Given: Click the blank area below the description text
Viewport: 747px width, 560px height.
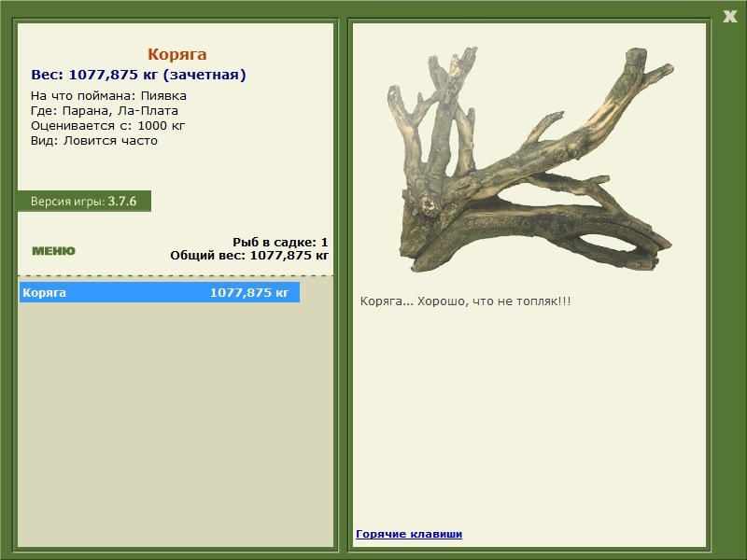Looking at the screenshot, I should [x=529, y=420].
